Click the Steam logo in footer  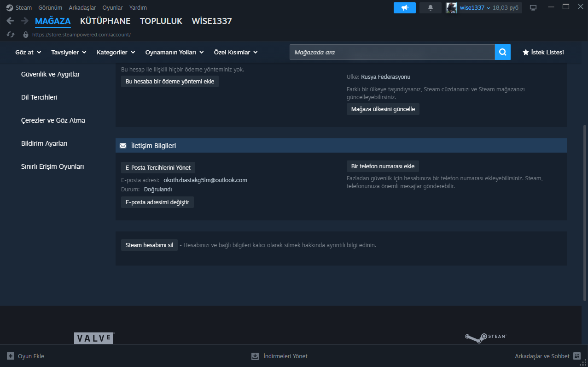click(486, 338)
